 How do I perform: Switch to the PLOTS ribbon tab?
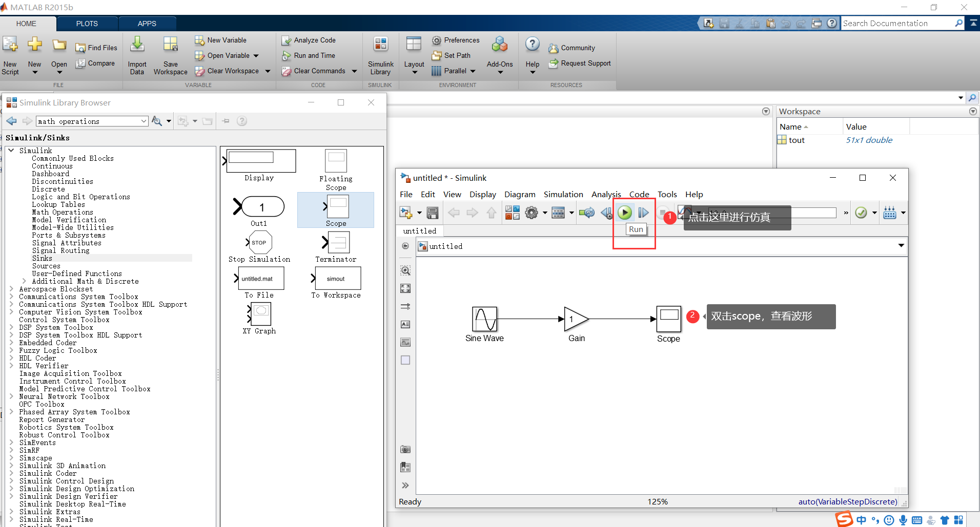(x=87, y=24)
